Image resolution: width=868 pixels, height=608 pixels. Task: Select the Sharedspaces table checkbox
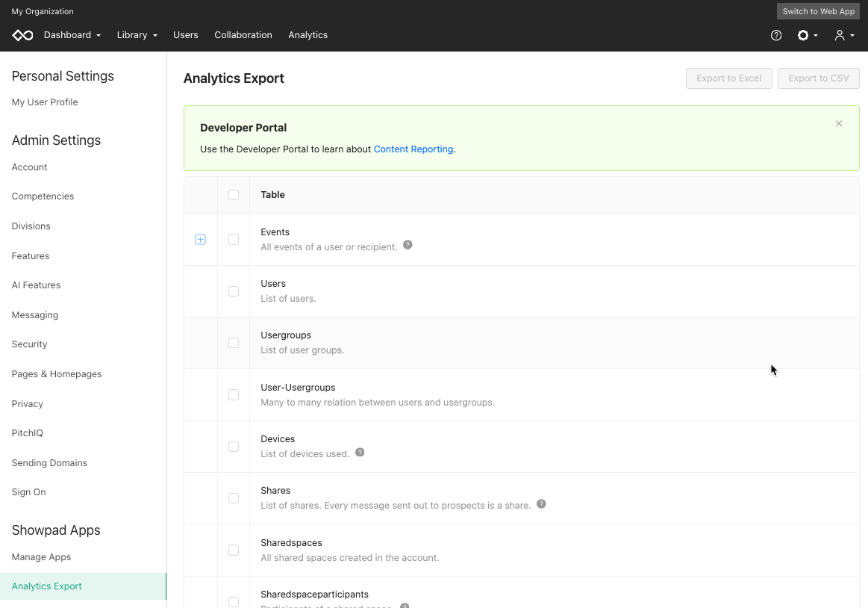click(234, 550)
